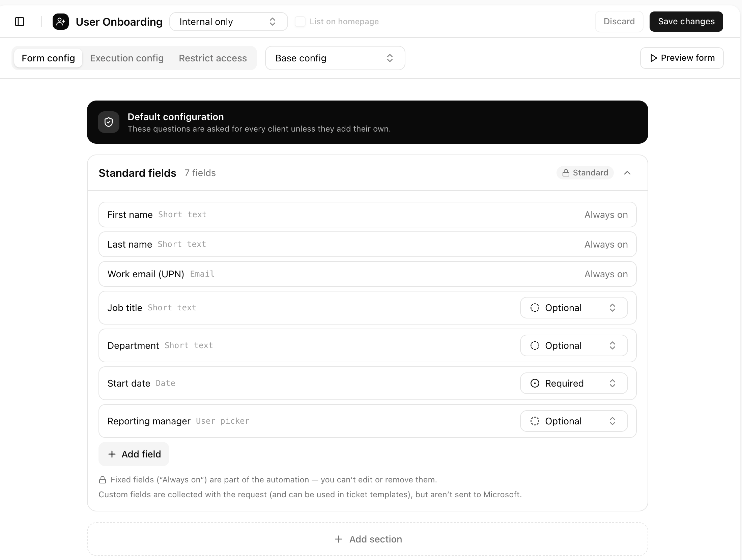Screen dimensions: 742x560
Task: Click the plus icon in Add section
Action: [339, 539]
